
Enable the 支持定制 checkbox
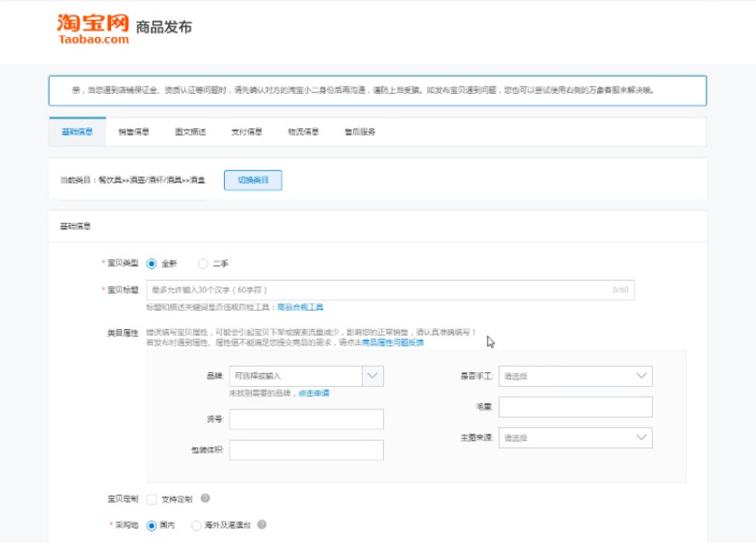coord(151,499)
